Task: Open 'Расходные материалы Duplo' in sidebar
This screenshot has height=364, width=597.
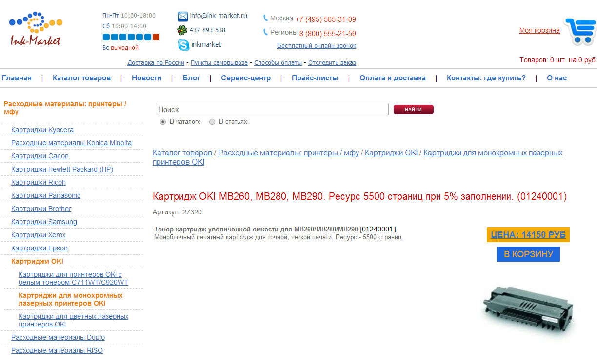Action: 58,337
